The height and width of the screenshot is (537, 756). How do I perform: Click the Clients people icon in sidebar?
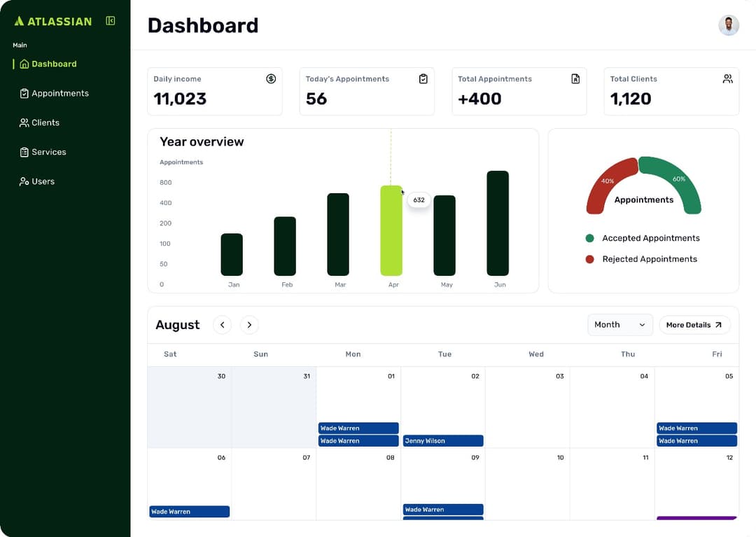pyautogui.click(x=24, y=123)
